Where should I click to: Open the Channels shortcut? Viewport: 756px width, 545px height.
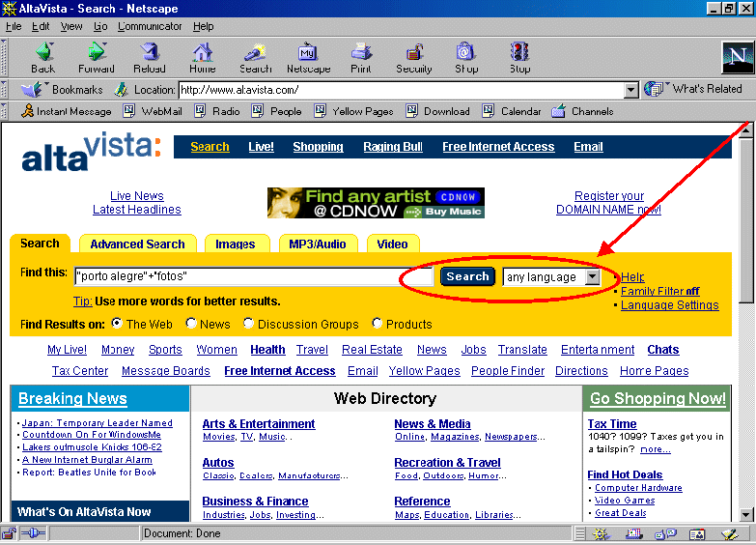[582, 111]
